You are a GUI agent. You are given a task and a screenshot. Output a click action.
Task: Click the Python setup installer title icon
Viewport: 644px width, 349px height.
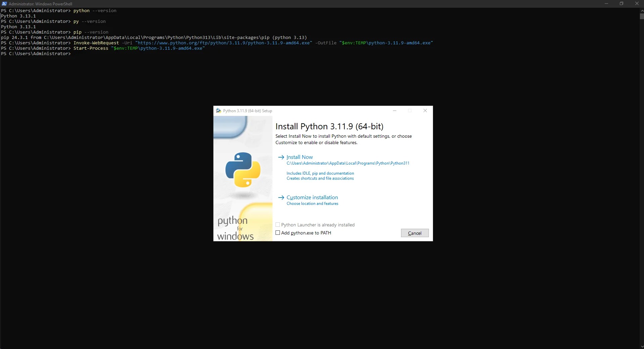coord(218,111)
